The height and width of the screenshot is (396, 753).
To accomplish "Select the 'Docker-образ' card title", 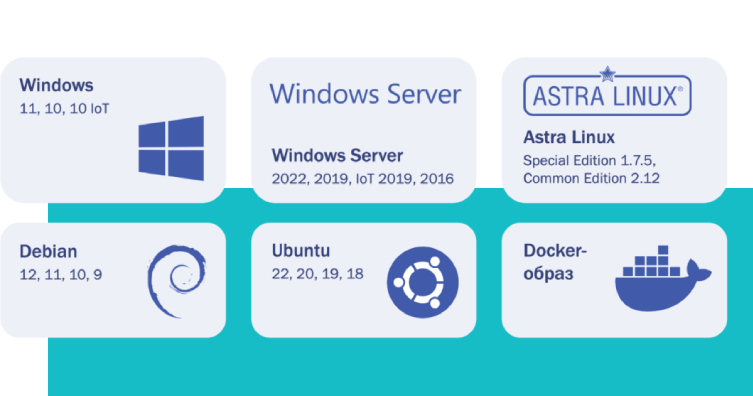I will [x=555, y=262].
